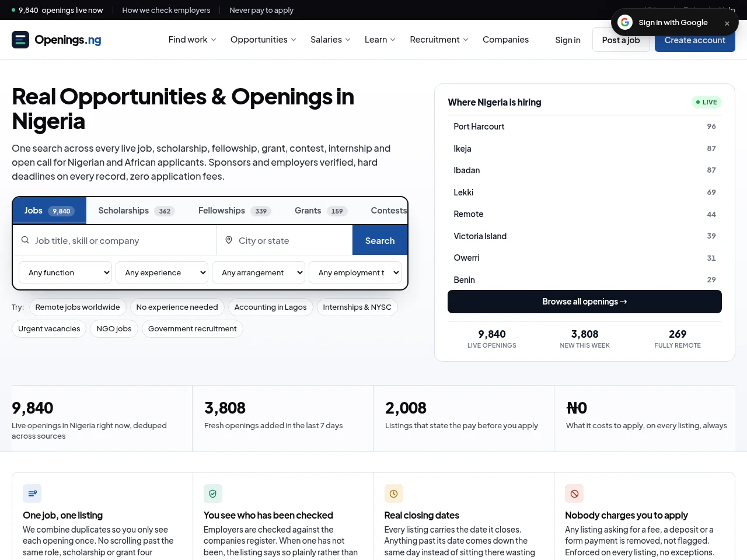The image size is (747, 560).
Task: Click Browse all openings button
Action: pos(585,302)
